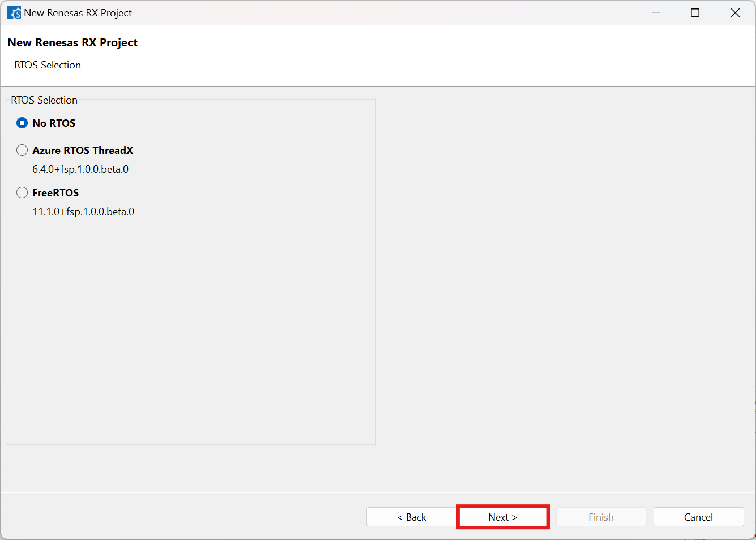Close the New Renesas RX Project dialog
The width and height of the screenshot is (756, 540).
pos(735,12)
